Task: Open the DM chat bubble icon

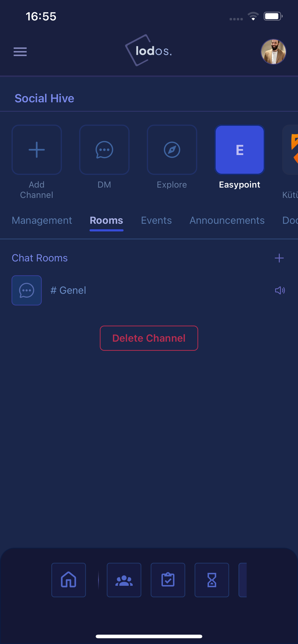Action: tap(104, 150)
